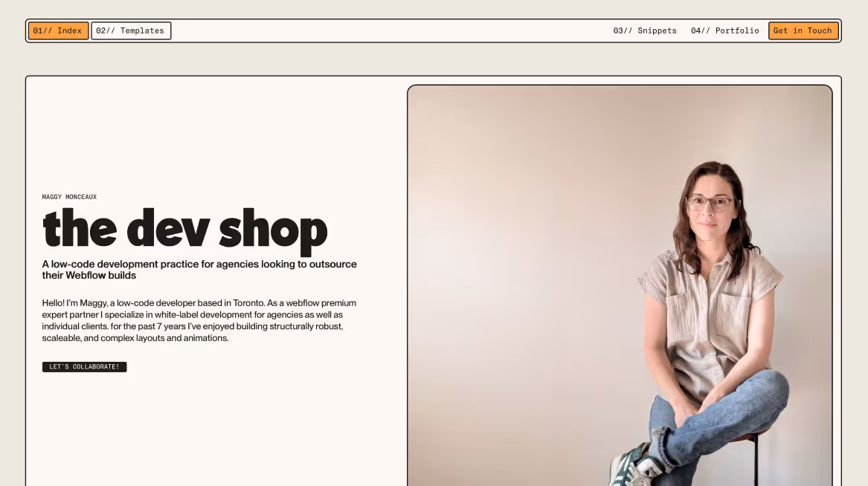Viewport: 868px width, 486px height.
Task: Click the low-code development practice subheading
Action: tap(199, 270)
